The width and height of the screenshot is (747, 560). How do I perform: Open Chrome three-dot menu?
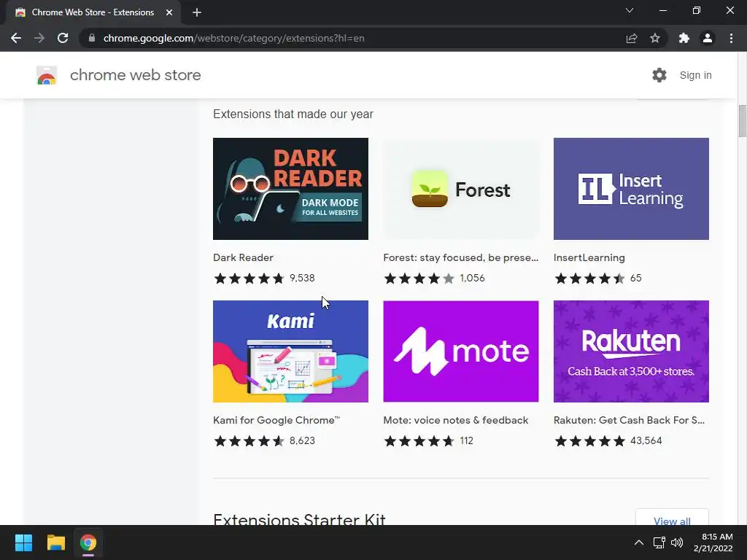coord(731,38)
